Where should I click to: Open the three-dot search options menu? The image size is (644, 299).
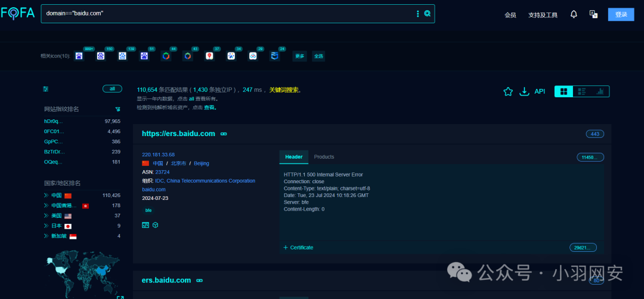pyautogui.click(x=418, y=14)
